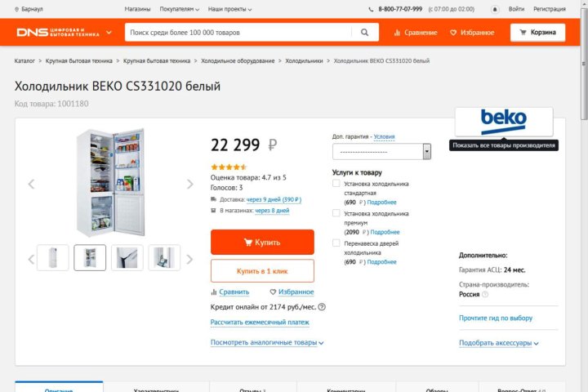Select the third product thumbnail
This screenshot has height=392, width=588.
(x=127, y=258)
